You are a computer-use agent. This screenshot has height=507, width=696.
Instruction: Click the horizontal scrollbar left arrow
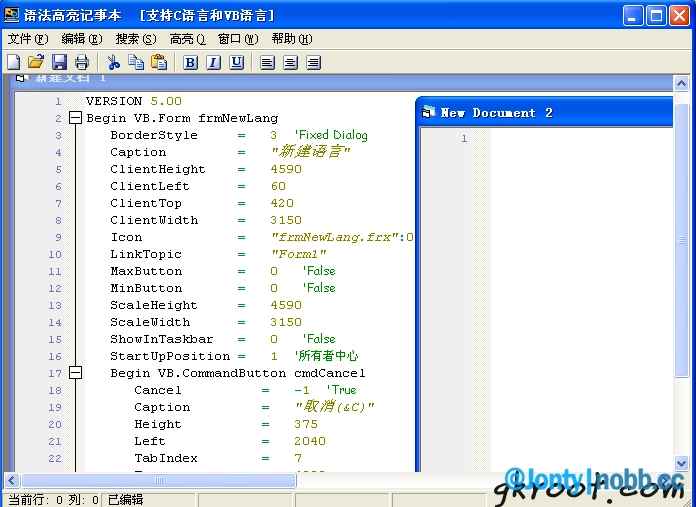pyautogui.click(x=11, y=481)
